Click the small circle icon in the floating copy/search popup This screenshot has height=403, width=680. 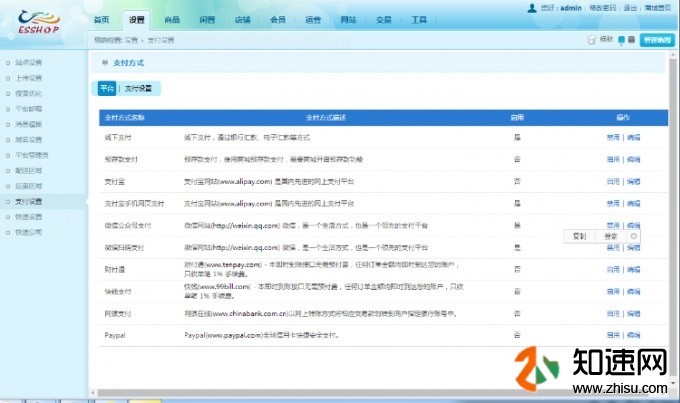pos(633,236)
